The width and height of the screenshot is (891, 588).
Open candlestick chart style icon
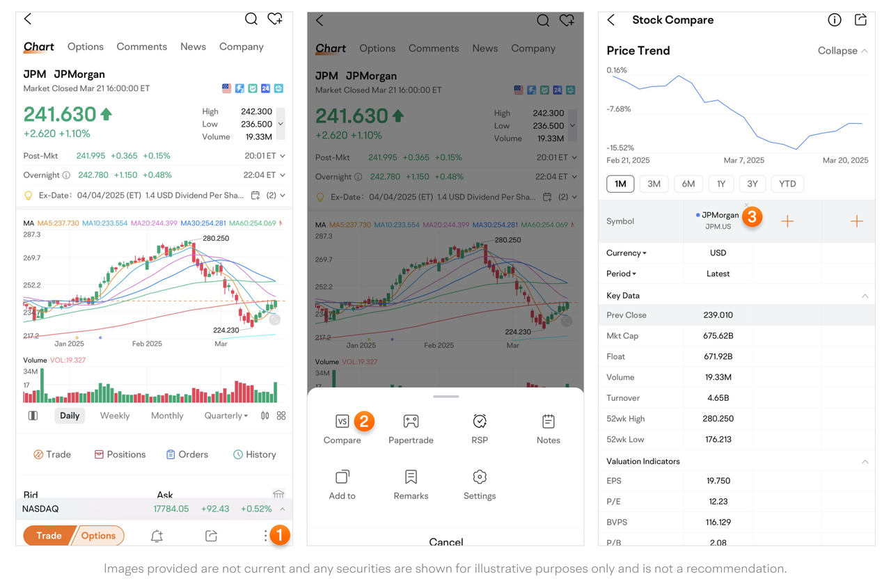point(265,415)
